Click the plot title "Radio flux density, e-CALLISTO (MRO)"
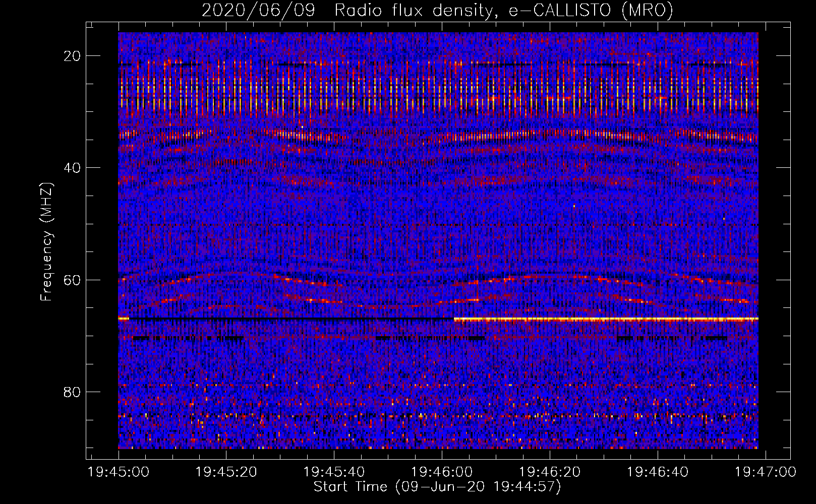The image size is (816, 504). click(x=504, y=10)
